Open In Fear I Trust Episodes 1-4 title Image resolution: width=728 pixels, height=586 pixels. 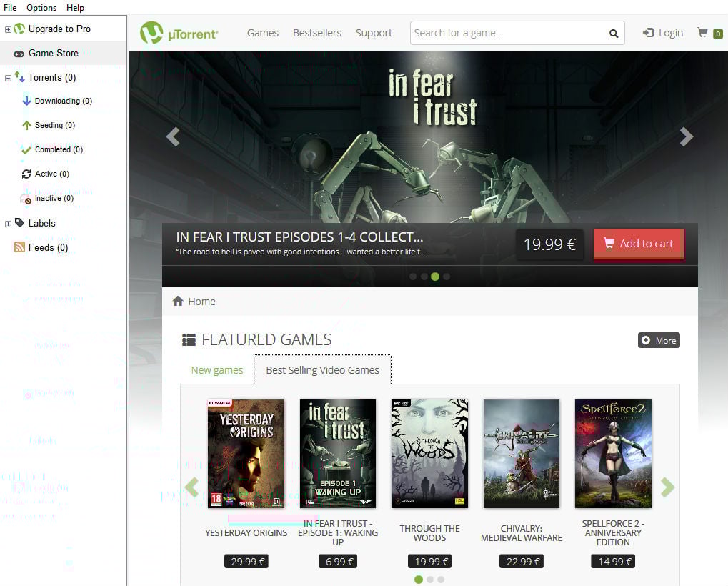299,237
